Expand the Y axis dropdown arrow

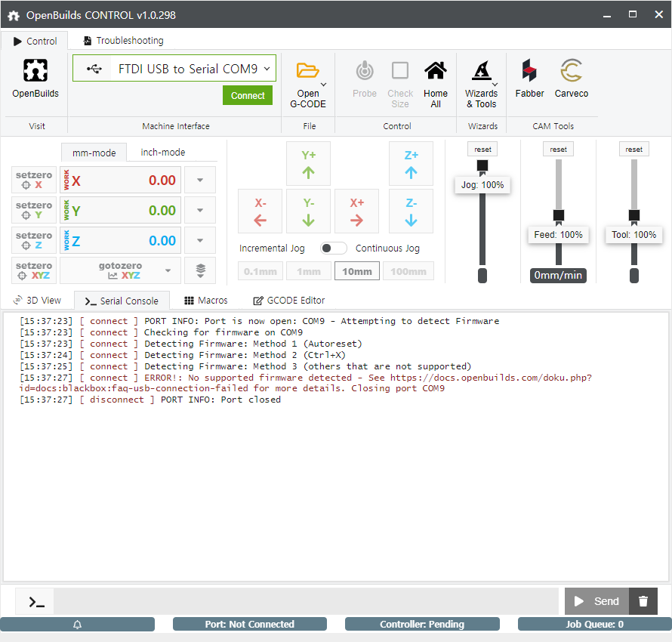click(200, 210)
